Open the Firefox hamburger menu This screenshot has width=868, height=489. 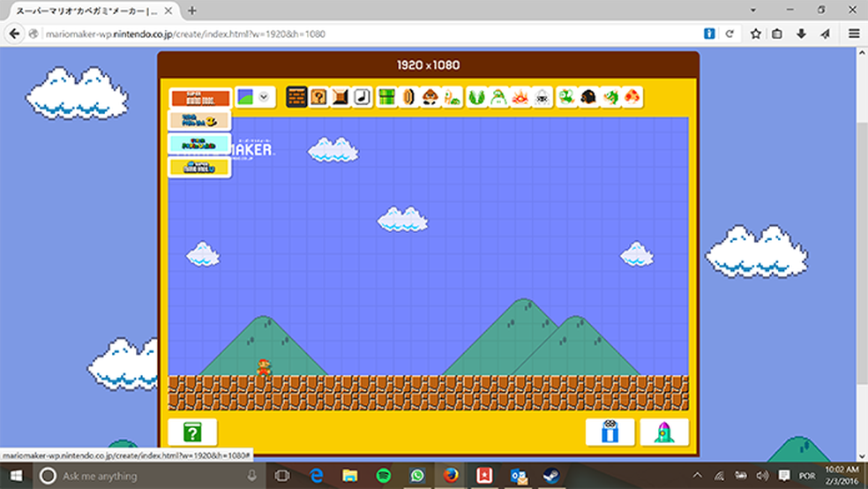(x=854, y=34)
